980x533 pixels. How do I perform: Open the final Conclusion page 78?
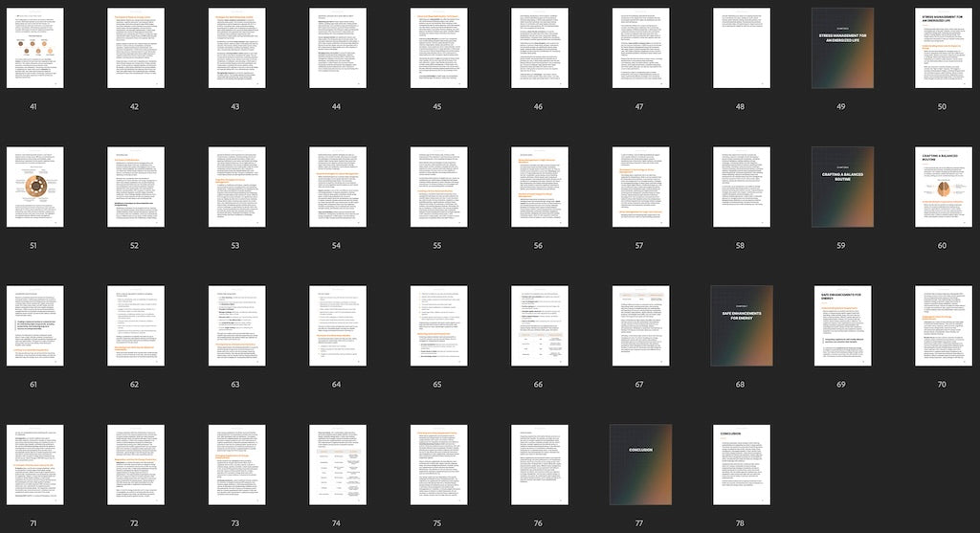[x=741, y=464]
